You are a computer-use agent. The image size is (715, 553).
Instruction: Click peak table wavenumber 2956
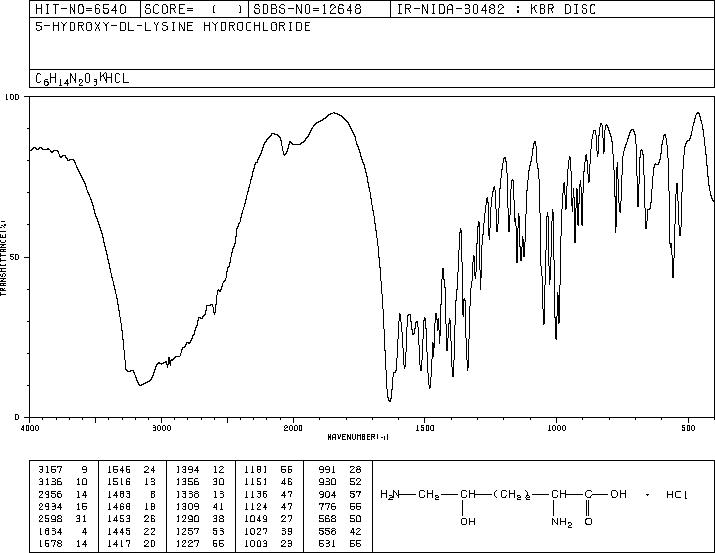(50, 494)
